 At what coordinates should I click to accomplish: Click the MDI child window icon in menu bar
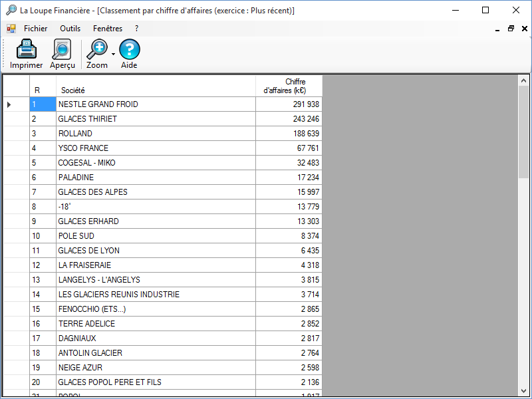click(x=11, y=29)
